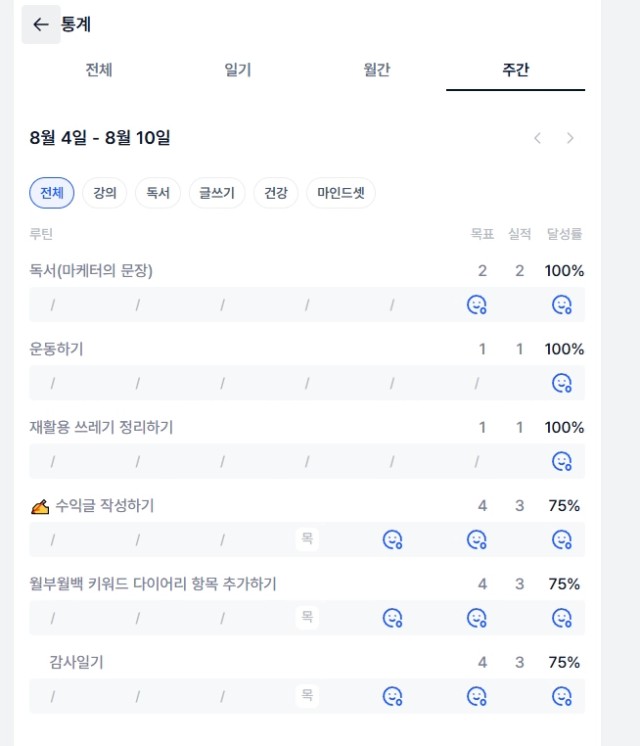Filter routines by 글쓰기 chip
The height and width of the screenshot is (746, 640).
pyautogui.click(x=217, y=193)
